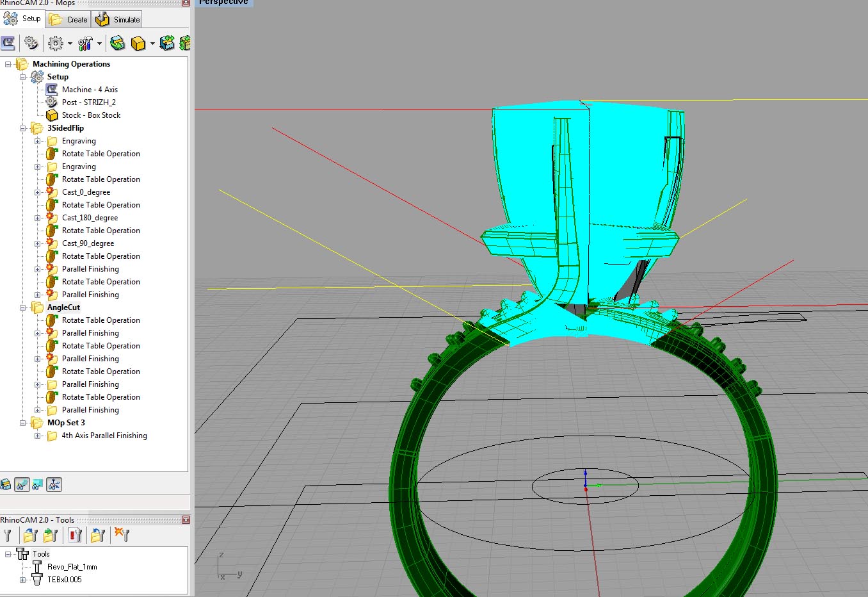Open the dropdown arrow beside box stock icon
Image resolution: width=868 pixels, height=597 pixels.
pyautogui.click(x=152, y=44)
